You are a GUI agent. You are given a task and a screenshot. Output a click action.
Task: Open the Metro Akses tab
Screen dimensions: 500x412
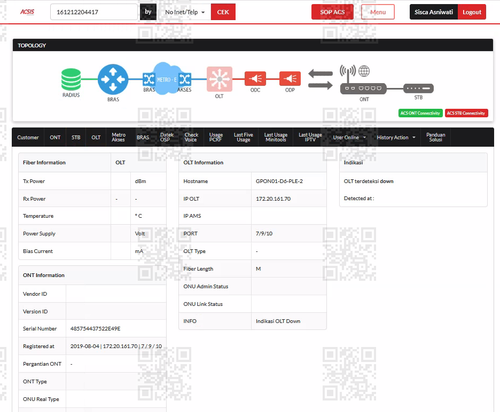118,137
